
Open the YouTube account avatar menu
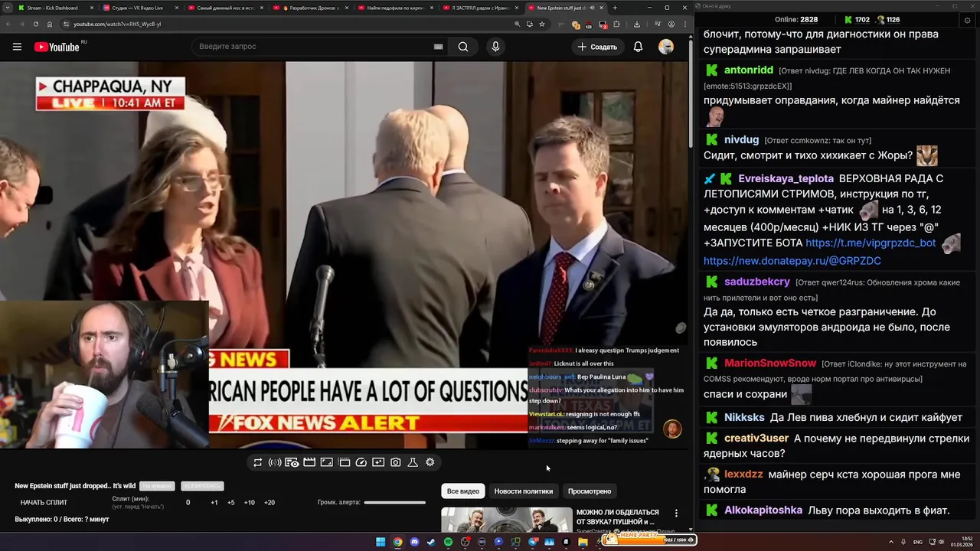(x=666, y=47)
